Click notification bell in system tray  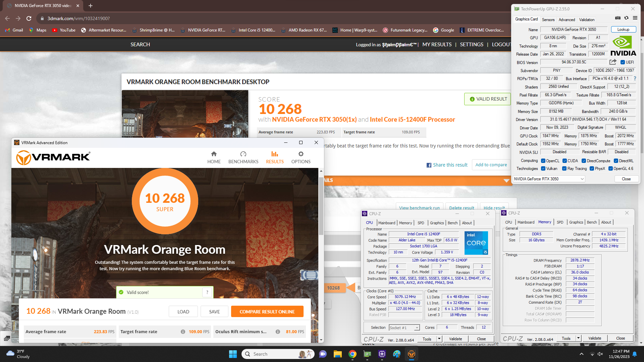(x=635, y=354)
